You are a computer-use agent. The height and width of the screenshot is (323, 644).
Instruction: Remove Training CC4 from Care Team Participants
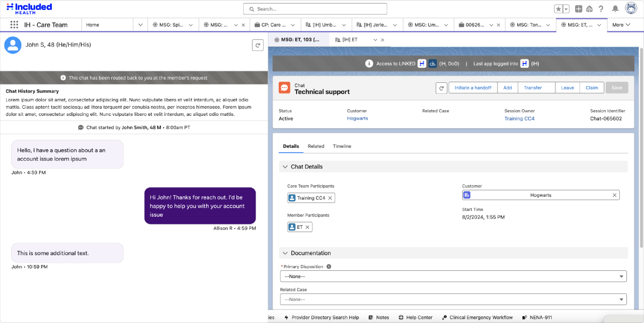330,198
